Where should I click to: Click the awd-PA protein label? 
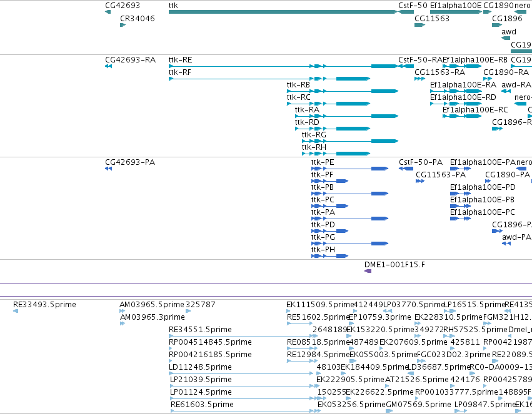(517, 237)
